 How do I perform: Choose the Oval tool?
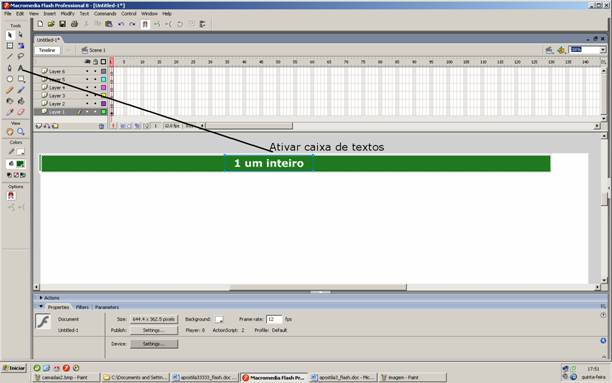point(10,79)
